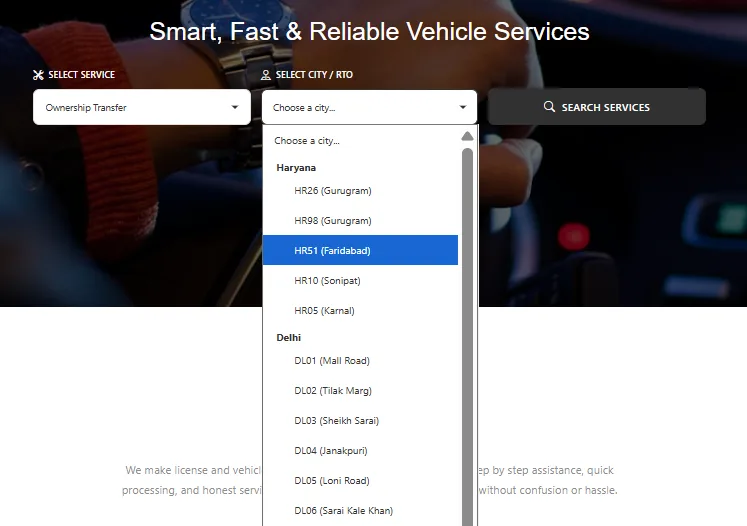Select HR98 (Gurugram) option
This screenshot has width=747, height=526.
[360, 221]
